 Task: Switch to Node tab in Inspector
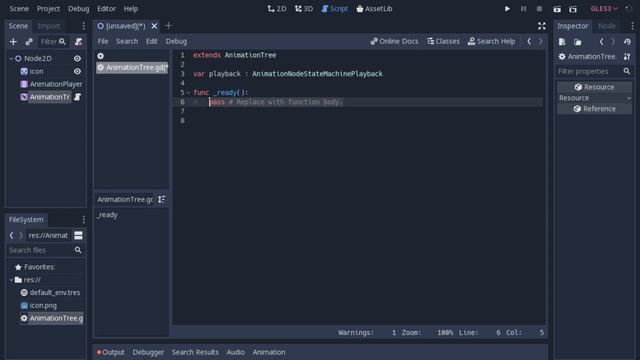tap(607, 26)
